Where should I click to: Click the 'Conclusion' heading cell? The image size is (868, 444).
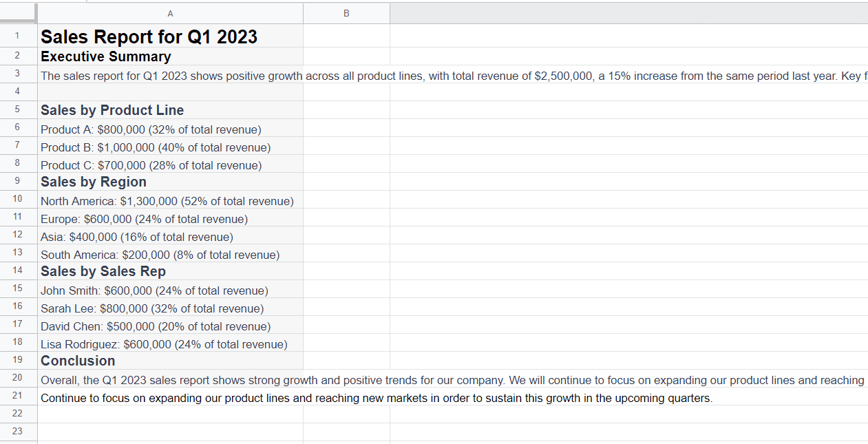77,360
